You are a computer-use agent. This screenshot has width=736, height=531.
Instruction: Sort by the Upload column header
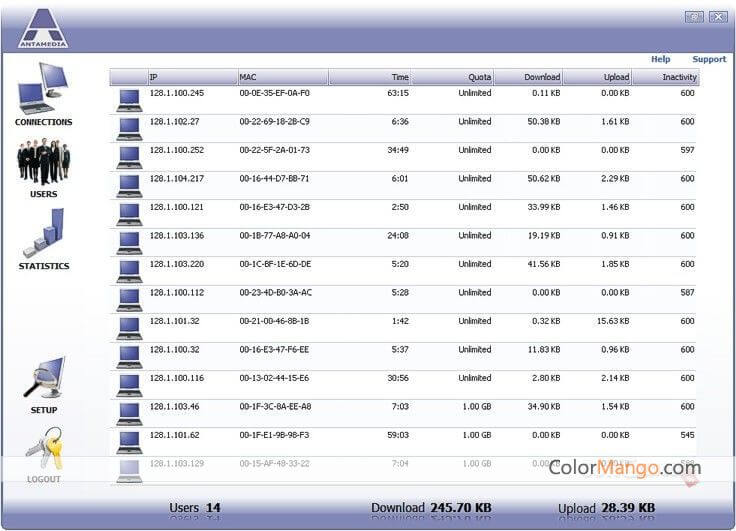pyautogui.click(x=598, y=77)
